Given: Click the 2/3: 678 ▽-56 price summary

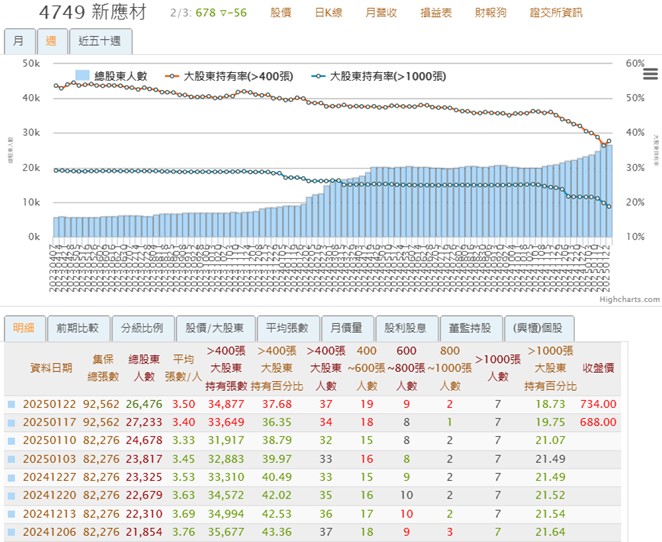Looking at the screenshot, I should 209,13.
